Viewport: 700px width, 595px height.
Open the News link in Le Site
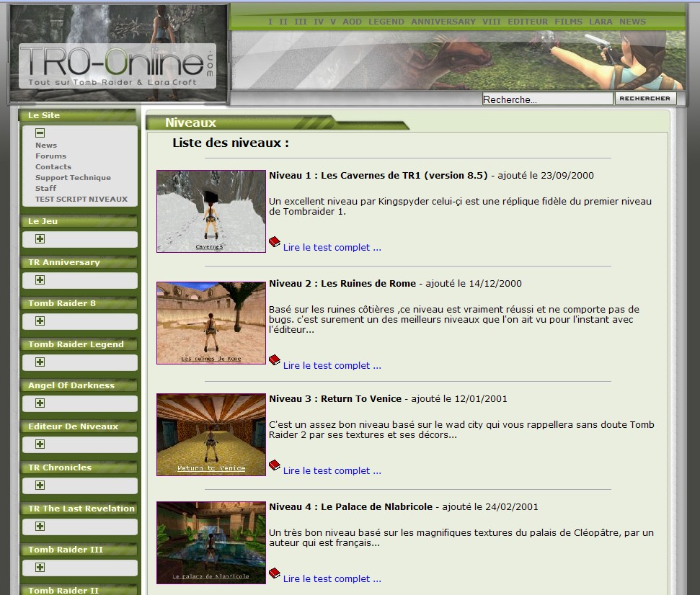tap(46, 145)
